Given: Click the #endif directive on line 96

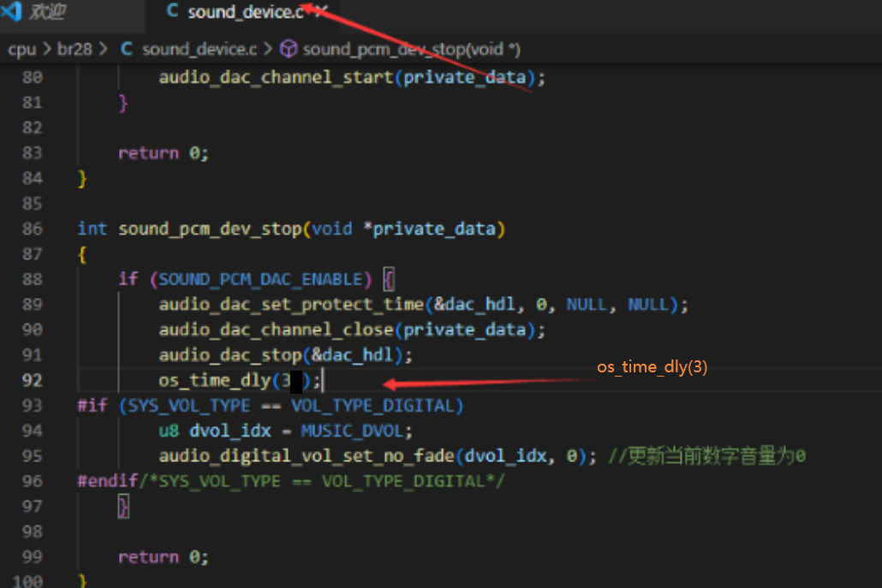Looking at the screenshot, I should (107, 481).
